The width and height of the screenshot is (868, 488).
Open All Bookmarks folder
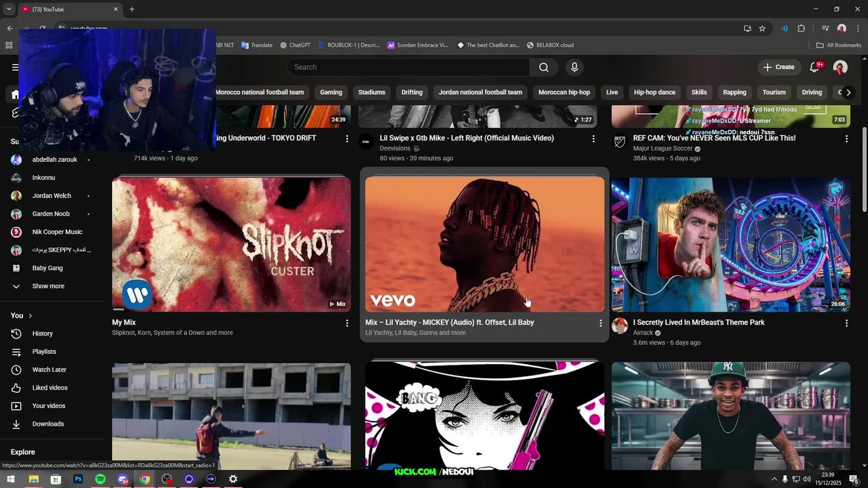839,45
